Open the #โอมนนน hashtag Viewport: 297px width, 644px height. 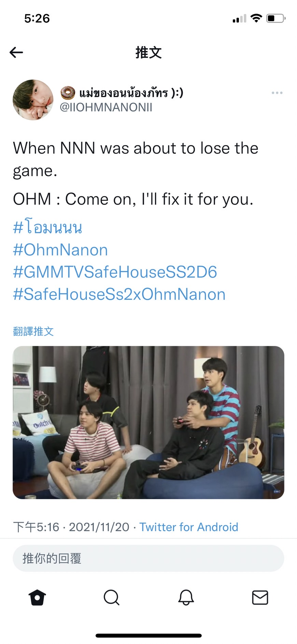[47, 227]
